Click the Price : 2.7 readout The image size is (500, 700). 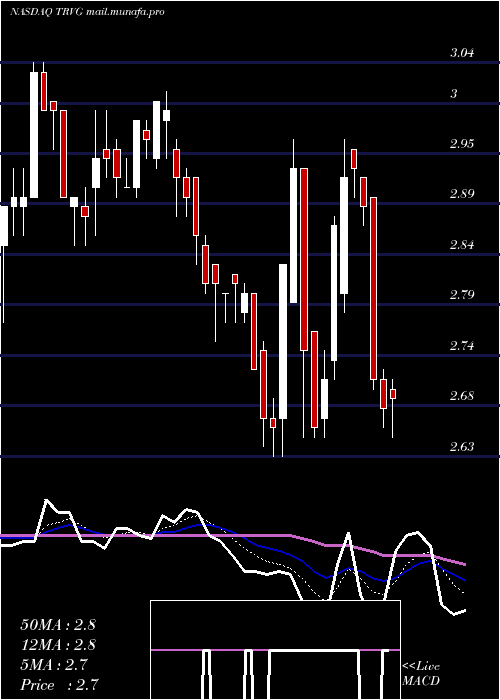pyautogui.click(x=59, y=685)
